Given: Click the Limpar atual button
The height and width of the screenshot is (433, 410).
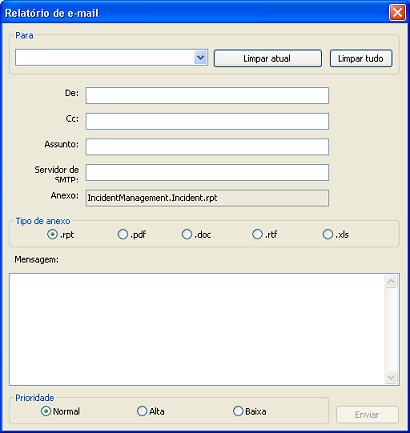Looking at the screenshot, I should 268,58.
